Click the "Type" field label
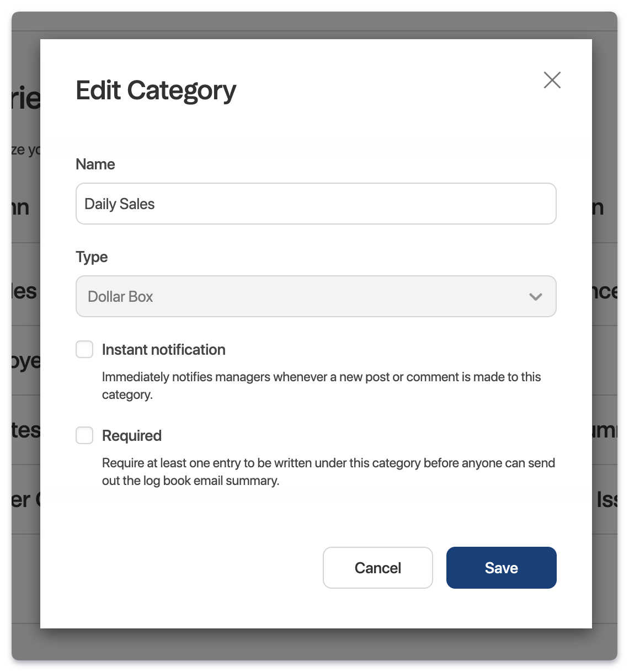This screenshot has width=629, height=672. (x=92, y=257)
